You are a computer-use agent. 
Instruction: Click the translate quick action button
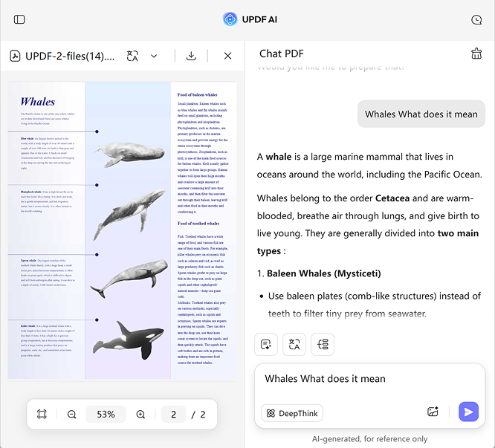click(x=294, y=344)
